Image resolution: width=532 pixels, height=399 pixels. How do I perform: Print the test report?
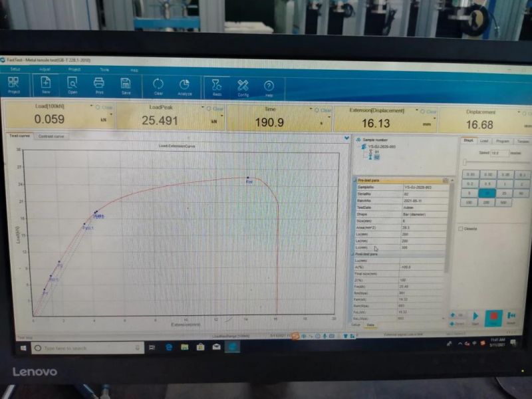(x=98, y=86)
